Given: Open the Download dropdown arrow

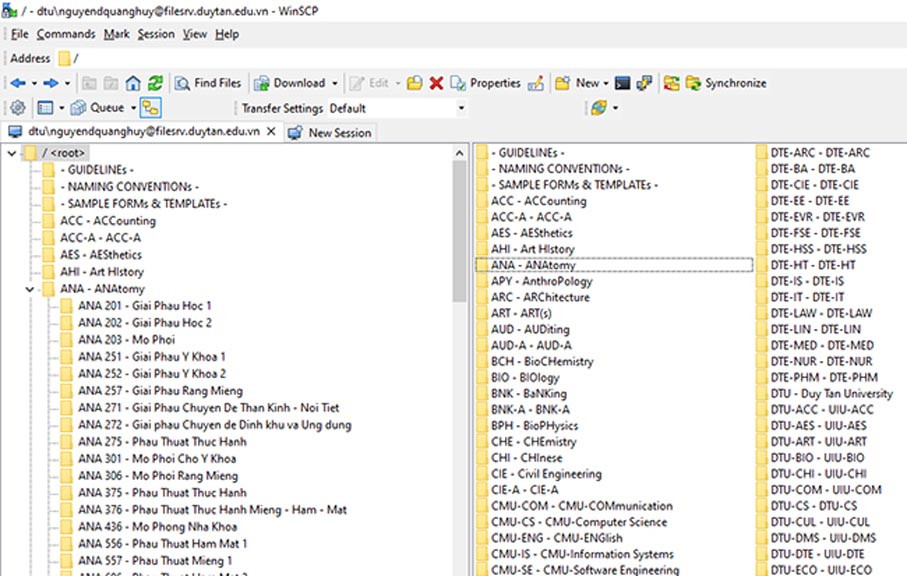Looking at the screenshot, I should click(x=335, y=83).
